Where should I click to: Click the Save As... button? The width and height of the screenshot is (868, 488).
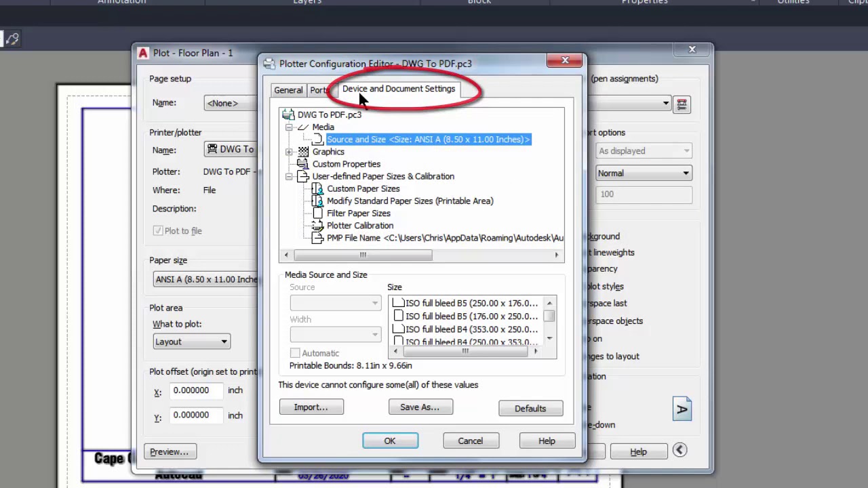point(420,407)
